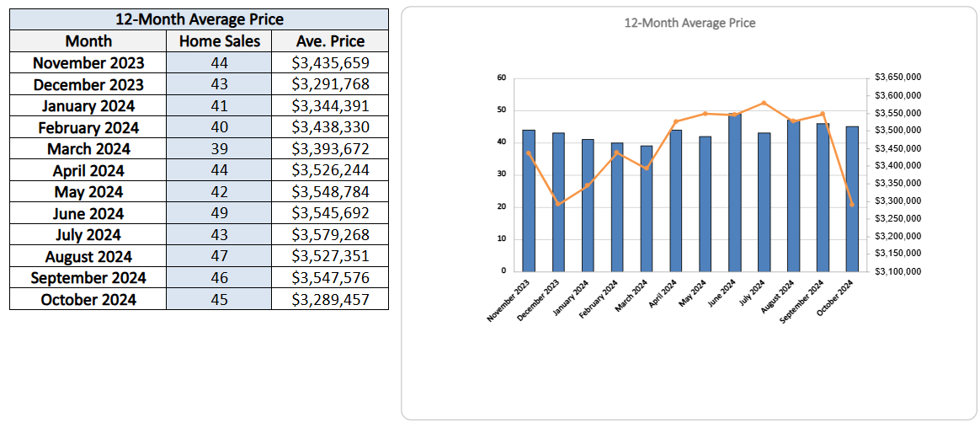The image size is (980, 428).
Task: Click home sales value 46 for September
Action: (219, 278)
